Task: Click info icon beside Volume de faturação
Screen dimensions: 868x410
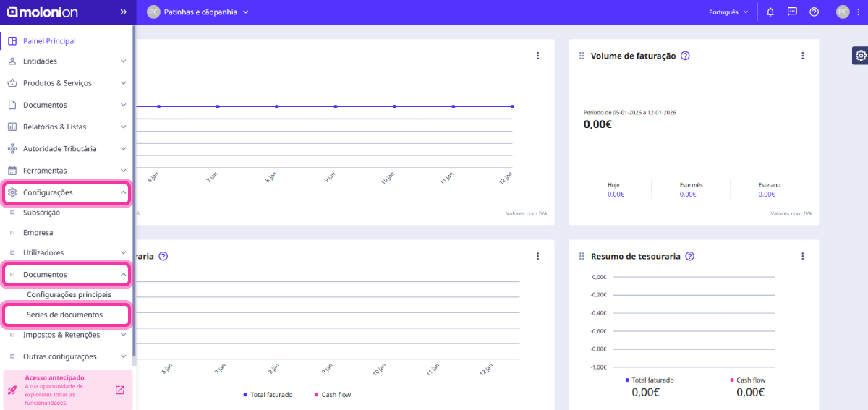Action: 685,56
